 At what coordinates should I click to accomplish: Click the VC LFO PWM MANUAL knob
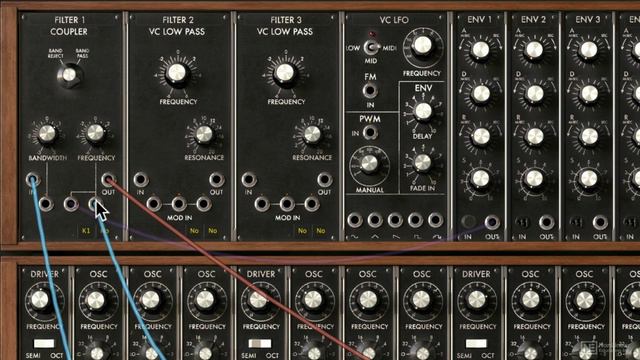pyautogui.click(x=369, y=164)
